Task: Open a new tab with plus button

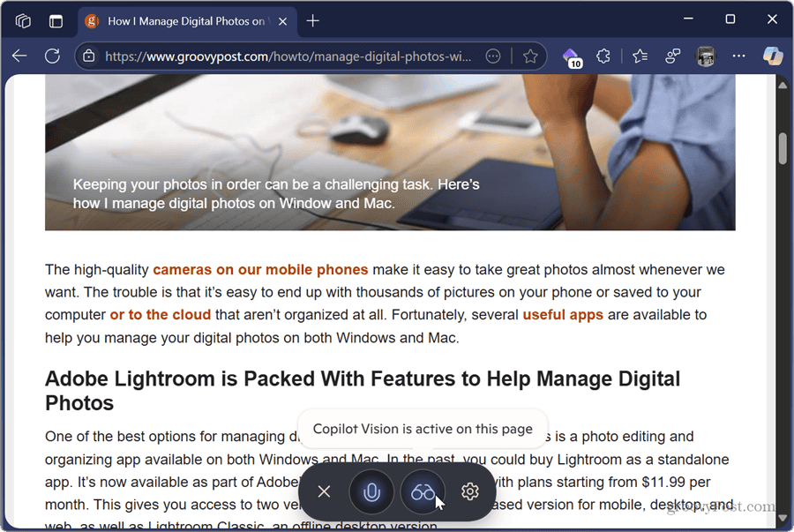Action: [x=313, y=21]
